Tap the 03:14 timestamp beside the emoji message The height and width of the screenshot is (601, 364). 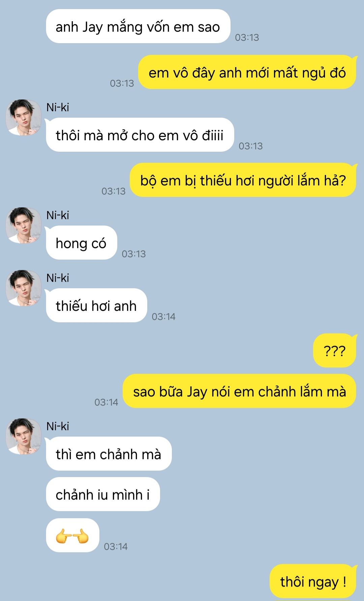[x=116, y=546]
